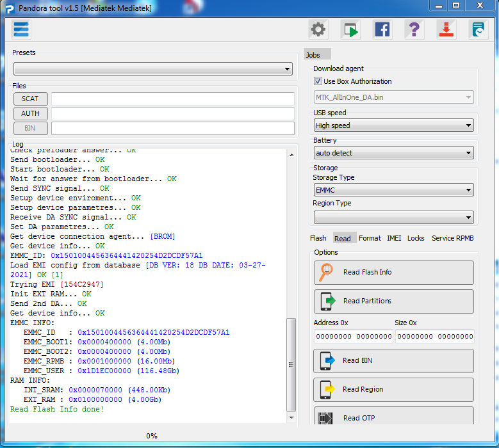
Task: Click the Read Region button
Action: tap(394, 390)
